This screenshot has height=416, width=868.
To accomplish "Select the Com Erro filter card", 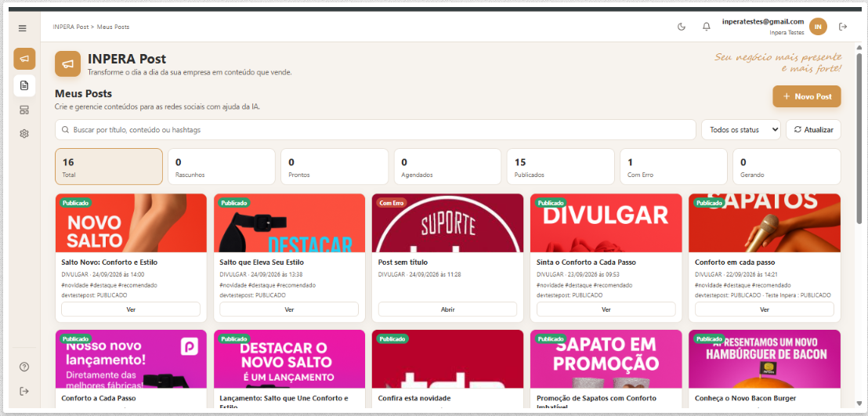I will (x=674, y=167).
